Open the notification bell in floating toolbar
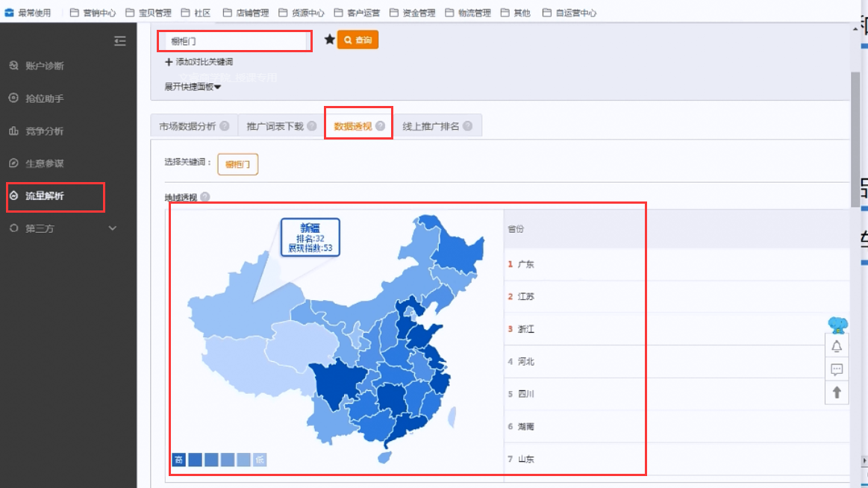The width and height of the screenshot is (868, 488). coord(837,346)
